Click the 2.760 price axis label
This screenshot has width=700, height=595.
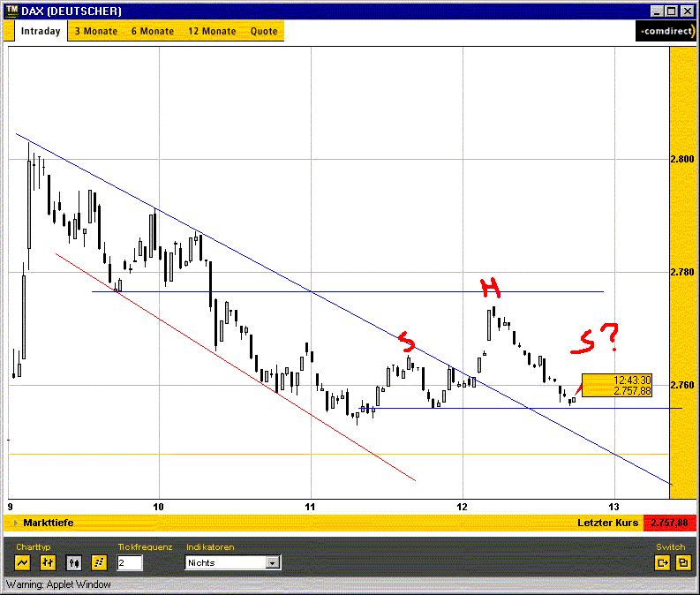tap(682, 385)
